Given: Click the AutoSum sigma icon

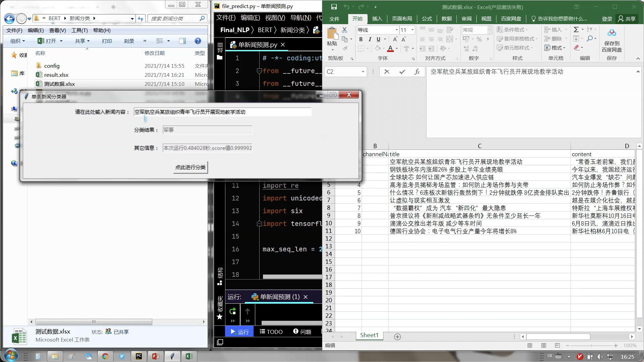Looking at the screenshot, I should coord(576,29).
